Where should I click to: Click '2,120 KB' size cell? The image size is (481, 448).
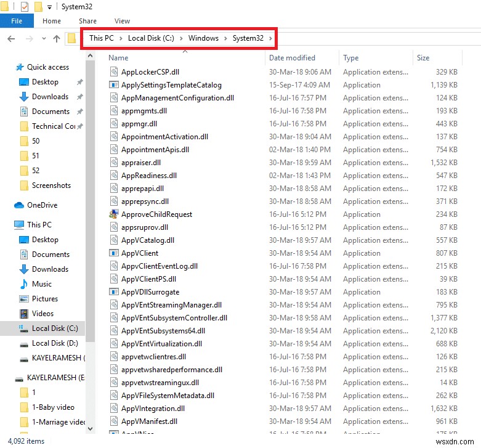coord(443,331)
